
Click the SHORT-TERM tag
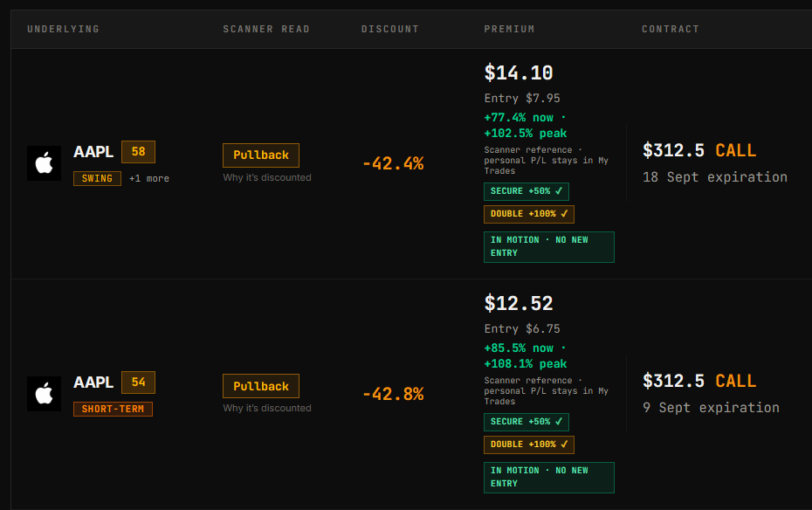[x=113, y=409]
